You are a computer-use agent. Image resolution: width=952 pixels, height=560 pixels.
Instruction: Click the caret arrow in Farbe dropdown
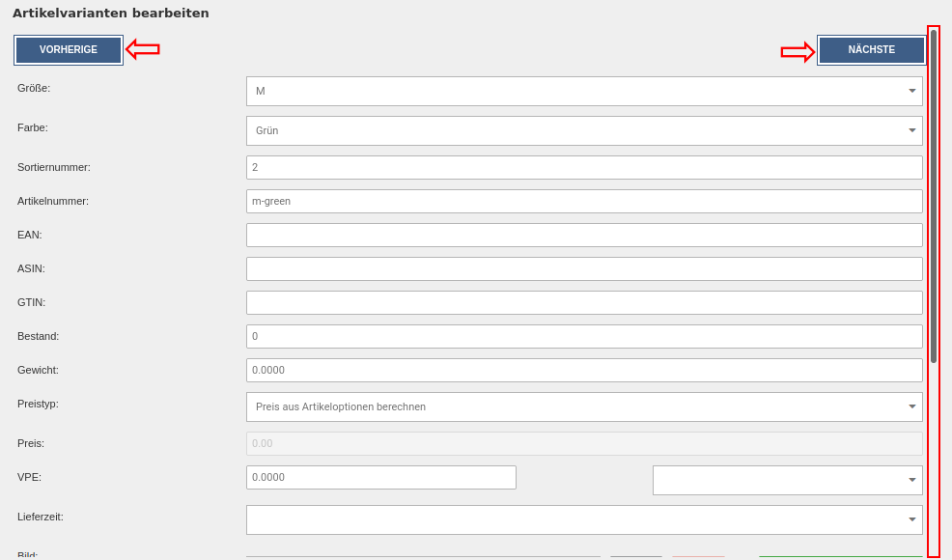click(911, 131)
